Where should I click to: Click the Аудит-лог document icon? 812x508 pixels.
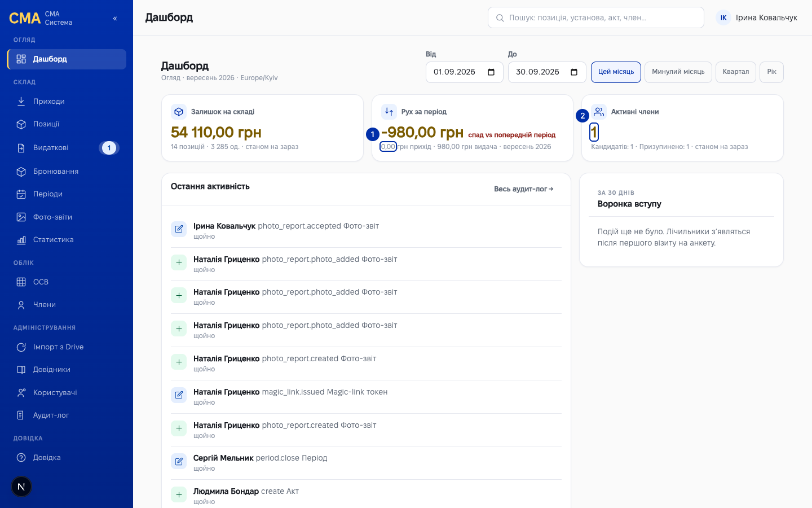[21, 415]
